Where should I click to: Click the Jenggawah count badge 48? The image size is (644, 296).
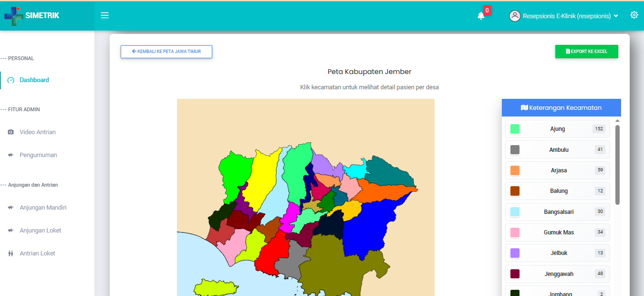pos(600,274)
